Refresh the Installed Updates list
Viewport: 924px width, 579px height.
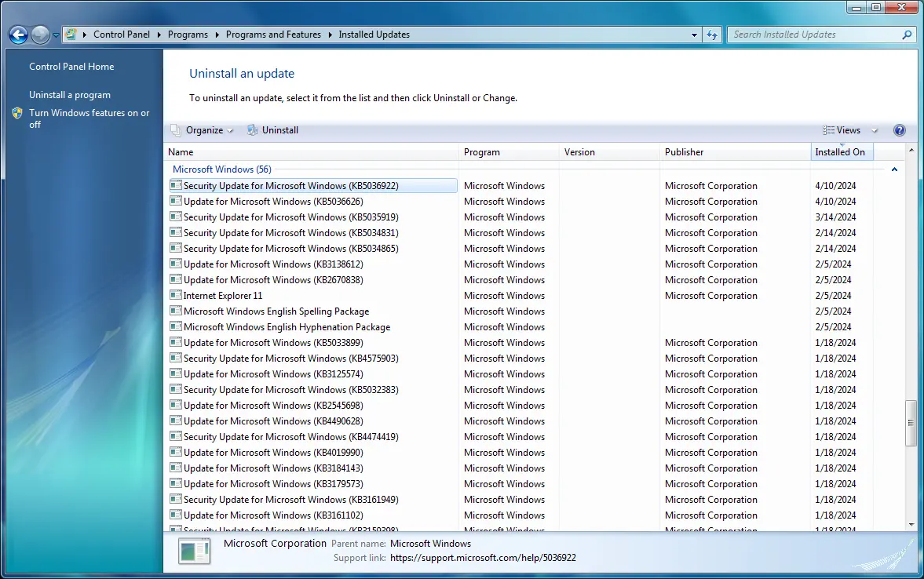[x=712, y=35]
